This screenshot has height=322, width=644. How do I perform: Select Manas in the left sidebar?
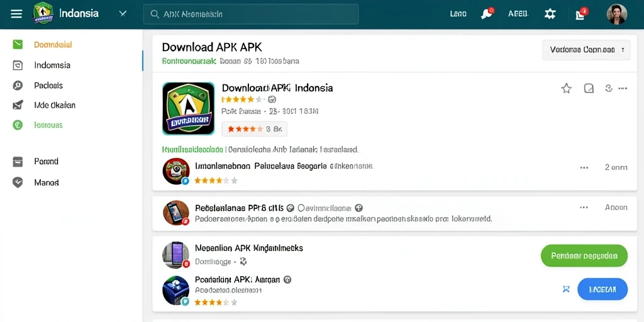47,182
